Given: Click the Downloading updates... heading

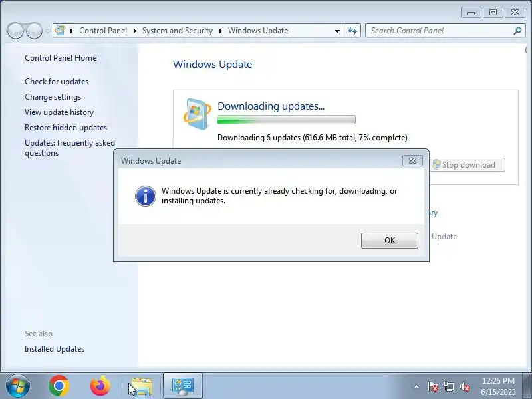Looking at the screenshot, I should 271,106.
